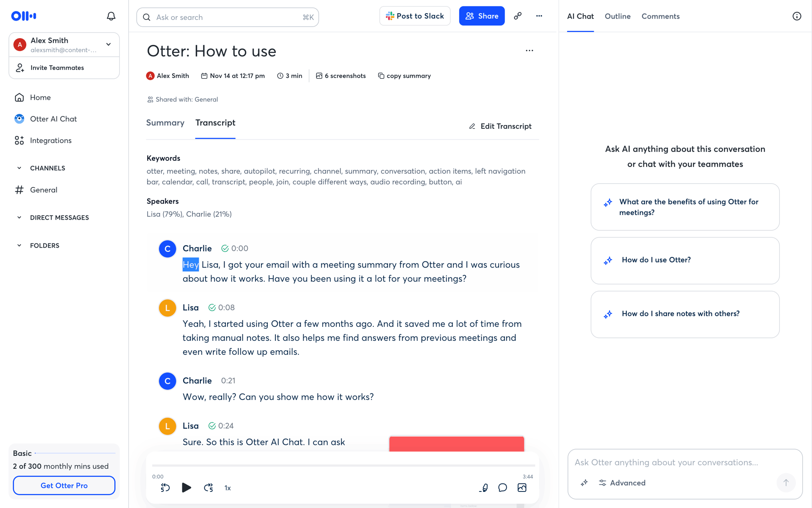Click the sparkle icon in chat input
The image size is (812, 508).
584,483
